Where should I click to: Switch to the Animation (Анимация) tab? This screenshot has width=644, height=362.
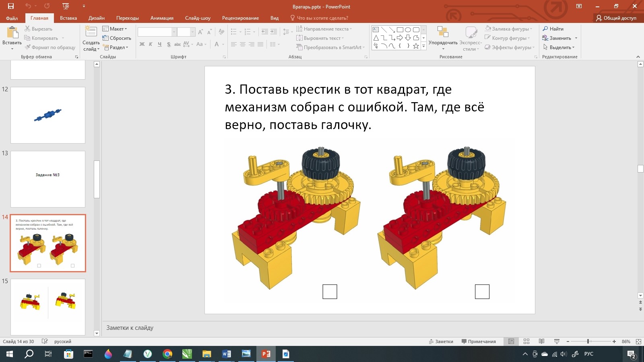(x=162, y=18)
